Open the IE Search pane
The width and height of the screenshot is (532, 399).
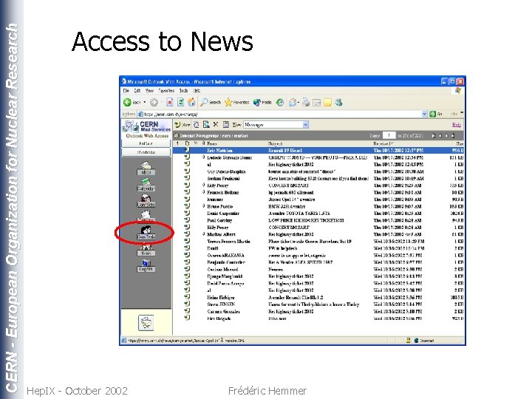(211, 102)
